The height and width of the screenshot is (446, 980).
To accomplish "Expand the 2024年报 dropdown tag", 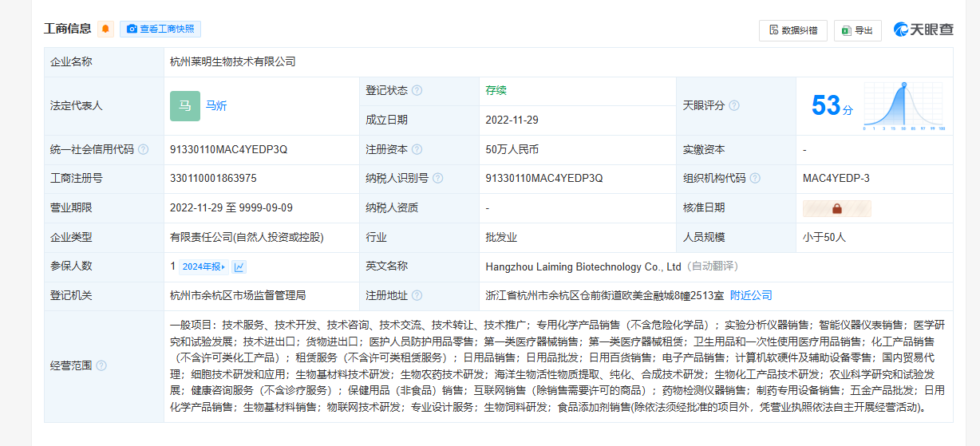I will tap(204, 266).
